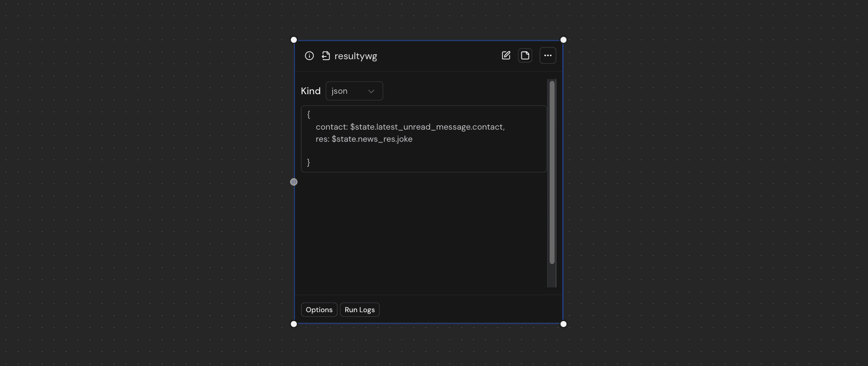868x366 pixels.
Task: Click the bottom-left corner resize handle
Action: click(294, 324)
